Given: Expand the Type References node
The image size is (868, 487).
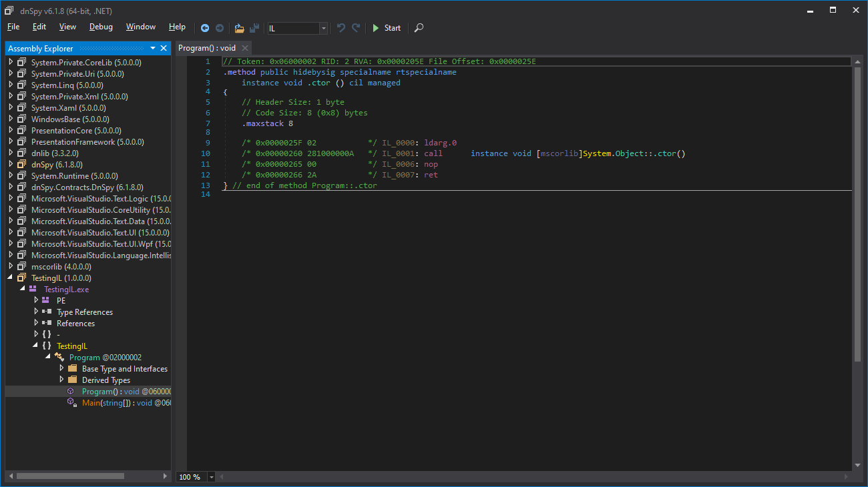Looking at the screenshot, I should (x=37, y=312).
